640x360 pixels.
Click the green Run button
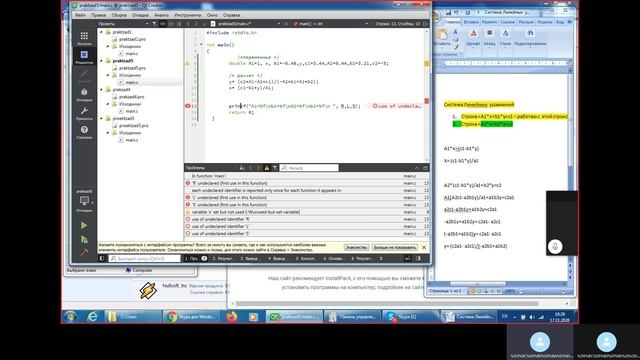click(x=84, y=225)
